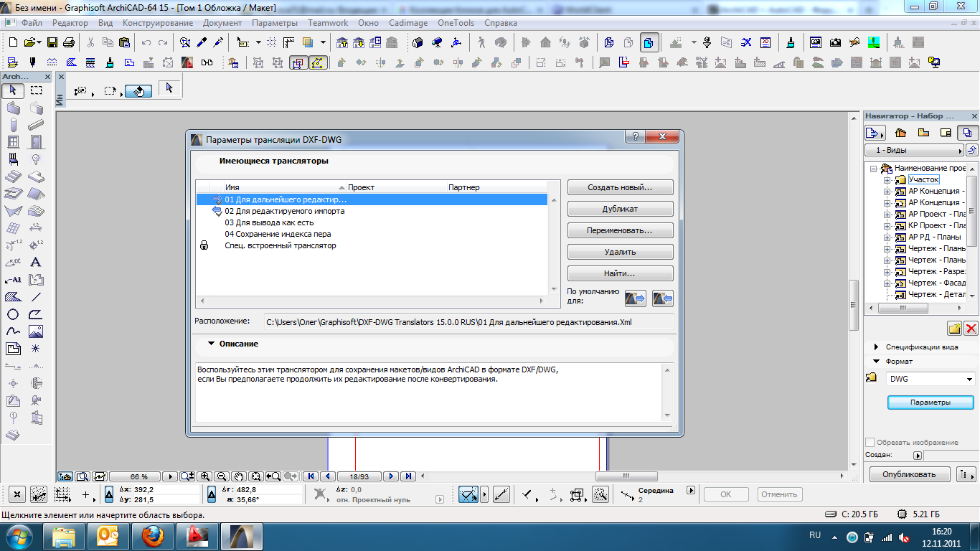Select the Text tool (A) in toolbox
The width and height of the screenshot is (980, 551).
36,263
